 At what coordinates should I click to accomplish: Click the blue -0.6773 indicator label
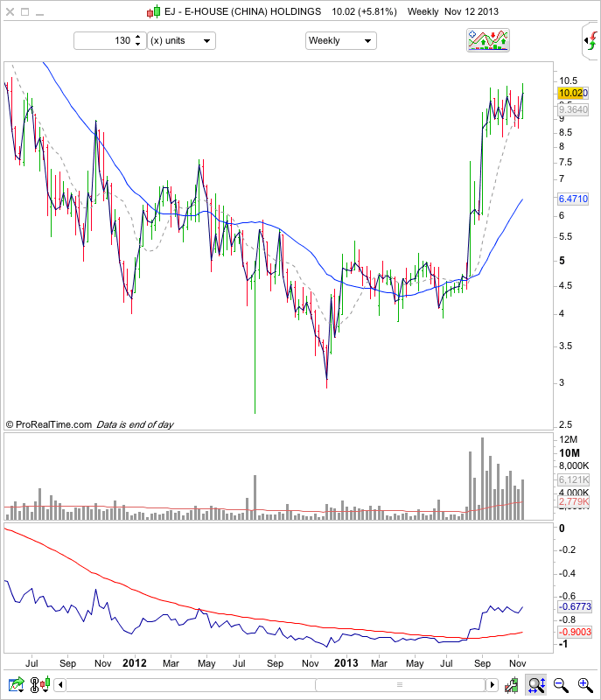point(575,606)
